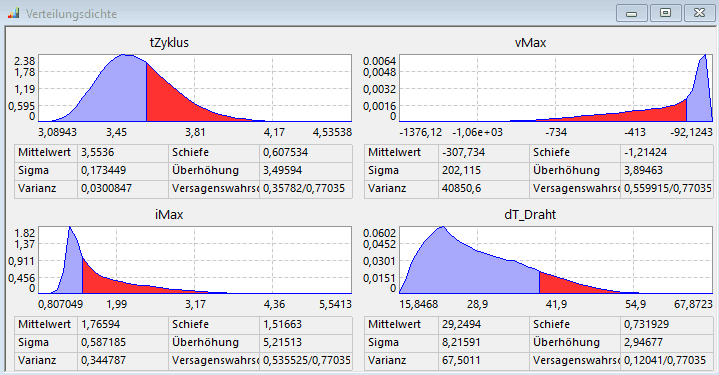Select dT_Draht Sigma value 8,21591
The image size is (719, 375).
click(461, 342)
